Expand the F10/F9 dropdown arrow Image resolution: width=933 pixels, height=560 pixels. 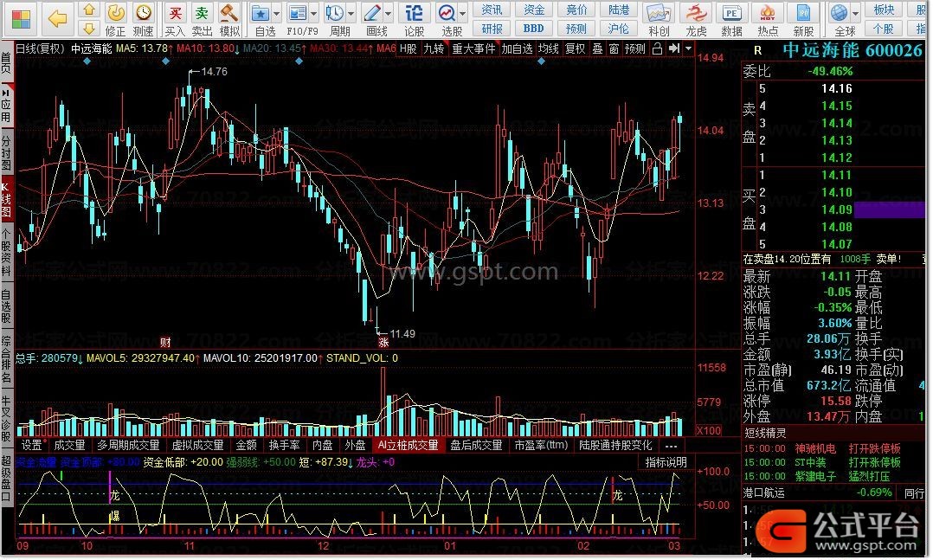tap(313, 13)
